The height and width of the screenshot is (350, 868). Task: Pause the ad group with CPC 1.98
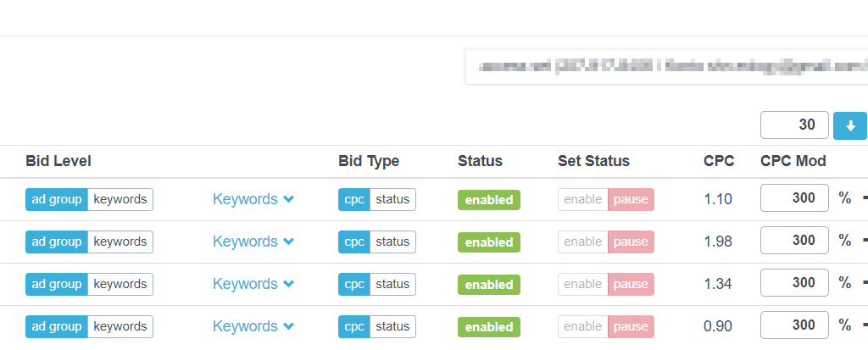coord(631,242)
